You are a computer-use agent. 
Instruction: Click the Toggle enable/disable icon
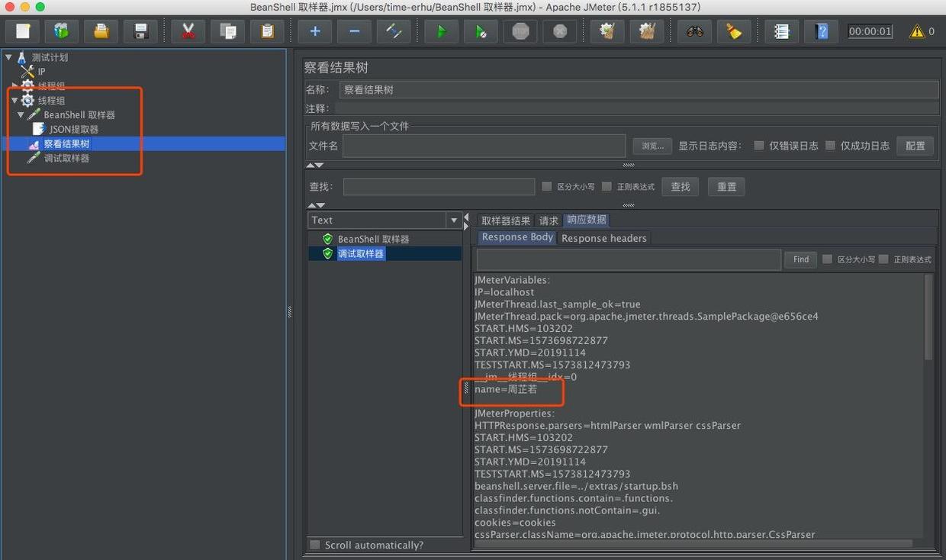[x=394, y=31]
